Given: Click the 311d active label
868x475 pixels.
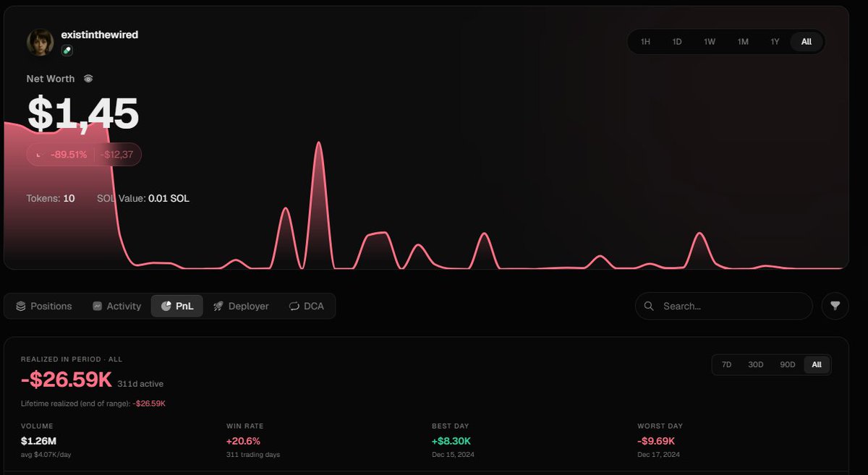Looking at the screenshot, I should point(140,384).
